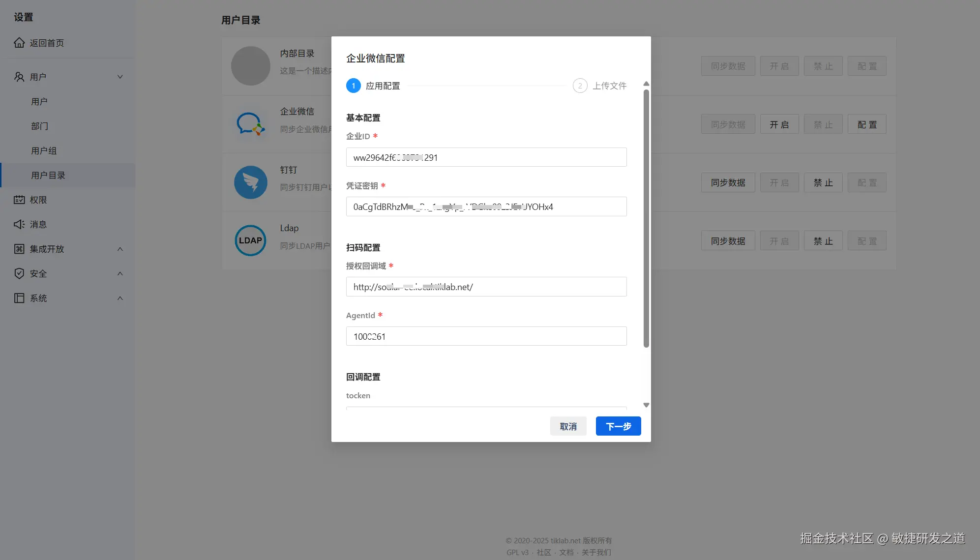
Task: Click the 消息 megaphone icon
Action: [x=19, y=224]
